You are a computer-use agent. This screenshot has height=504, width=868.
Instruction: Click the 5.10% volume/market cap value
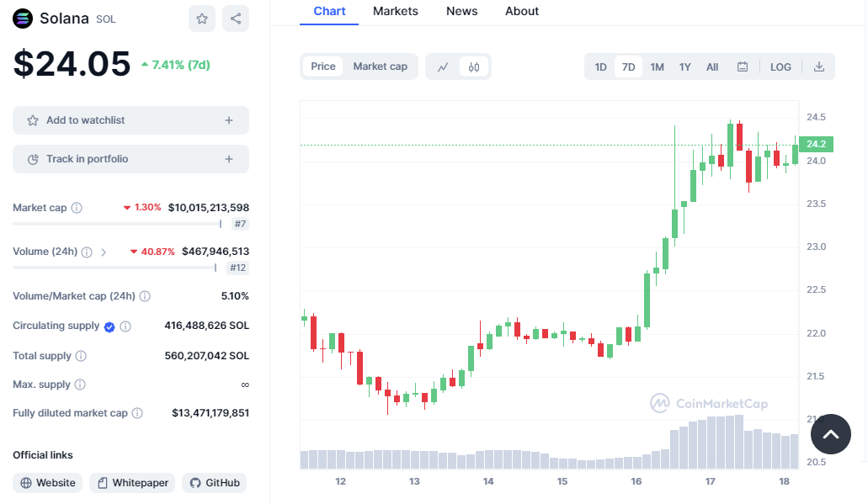[235, 296]
